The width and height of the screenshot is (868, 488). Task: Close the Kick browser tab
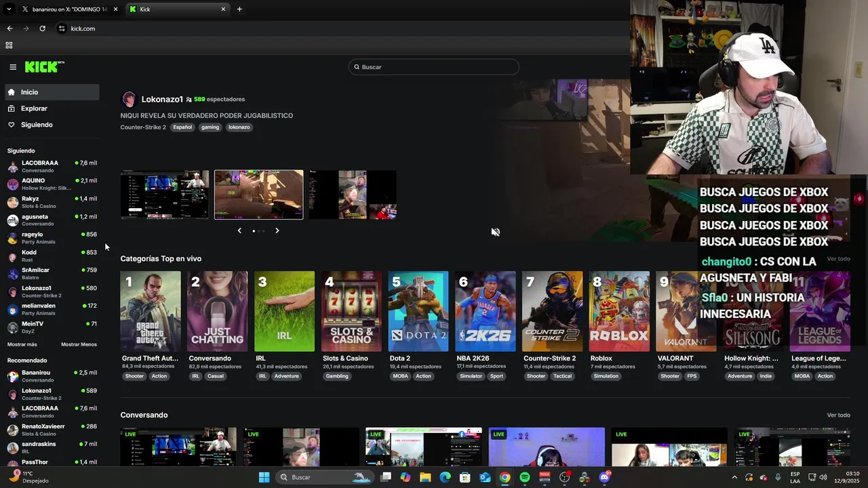click(x=223, y=9)
